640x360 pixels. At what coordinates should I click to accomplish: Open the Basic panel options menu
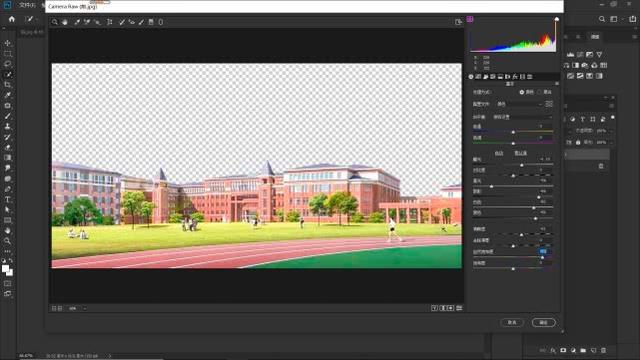click(557, 84)
